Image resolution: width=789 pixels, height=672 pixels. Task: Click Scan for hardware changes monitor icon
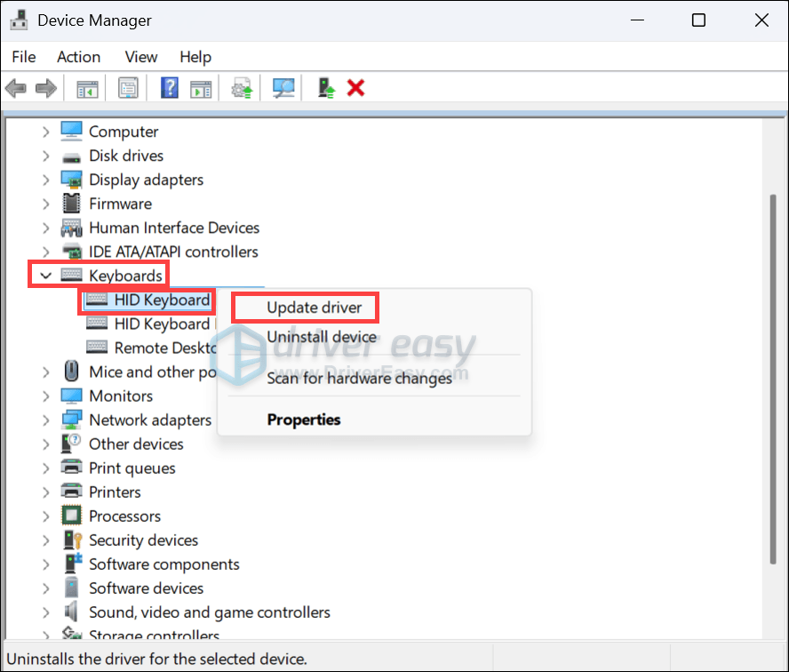[x=283, y=88]
